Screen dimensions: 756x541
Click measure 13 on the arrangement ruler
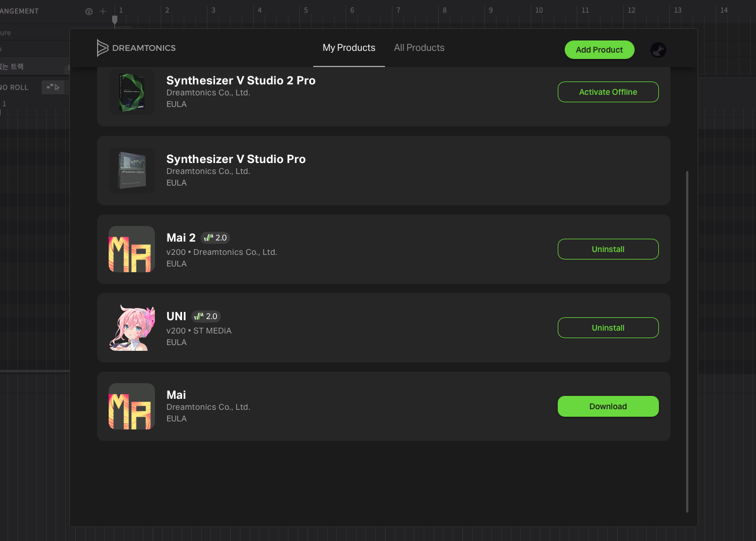[x=677, y=10]
